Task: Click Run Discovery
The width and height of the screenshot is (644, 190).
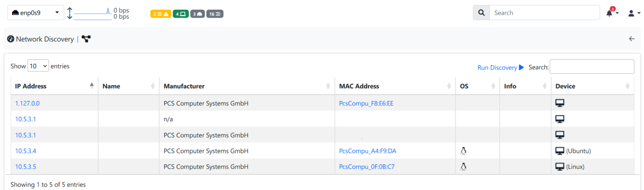Action: point(501,67)
